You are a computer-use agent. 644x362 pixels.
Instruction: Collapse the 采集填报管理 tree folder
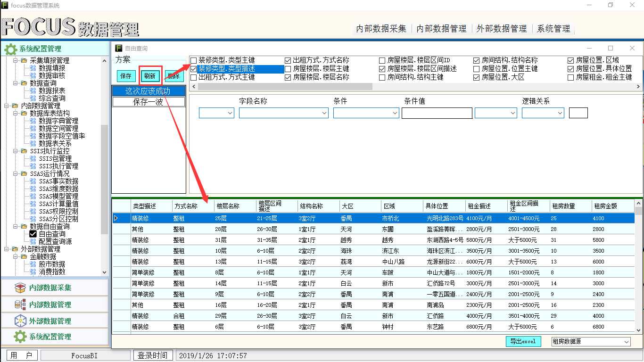tap(15, 60)
